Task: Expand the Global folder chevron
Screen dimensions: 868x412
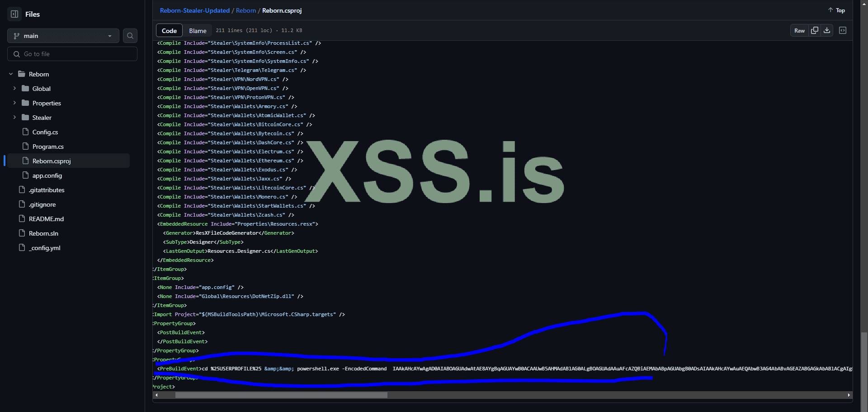Action: pos(14,89)
